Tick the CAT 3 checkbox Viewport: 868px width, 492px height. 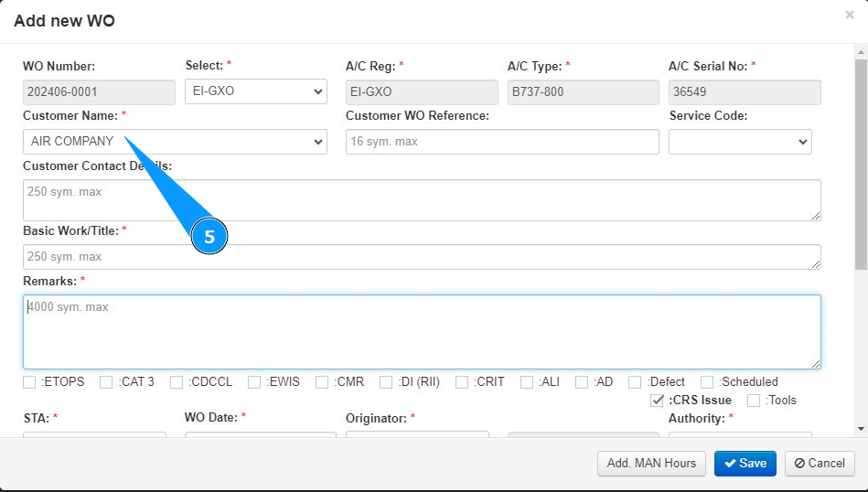click(x=107, y=382)
